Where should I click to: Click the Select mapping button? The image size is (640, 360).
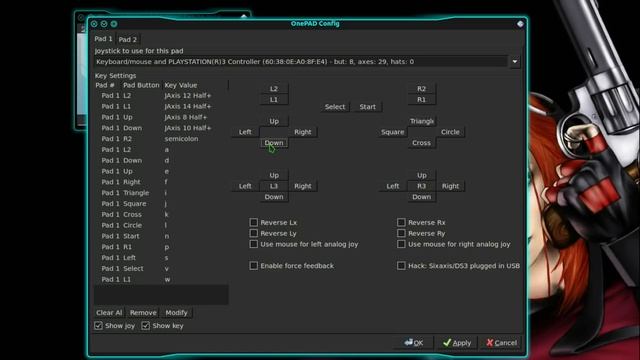pyautogui.click(x=335, y=107)
